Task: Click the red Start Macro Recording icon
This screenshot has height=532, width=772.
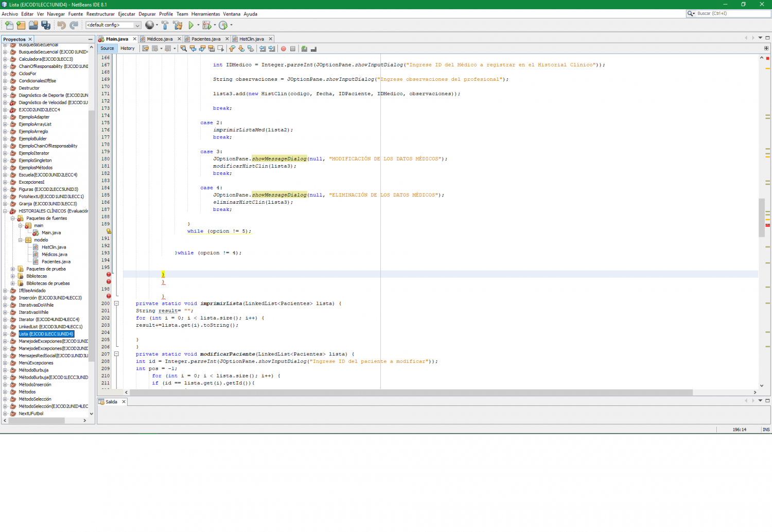Action: point(284,48)
